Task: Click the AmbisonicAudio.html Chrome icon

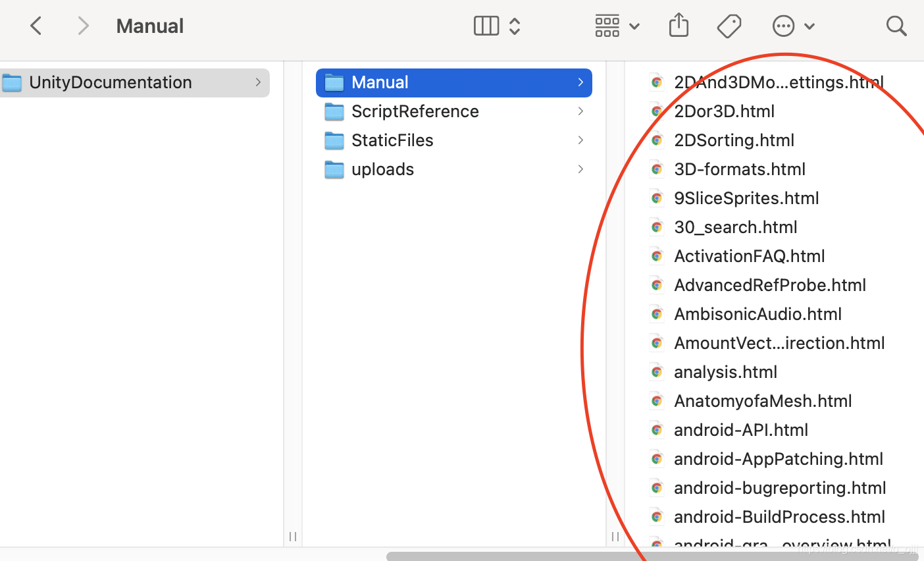Action: click(656, 314)
